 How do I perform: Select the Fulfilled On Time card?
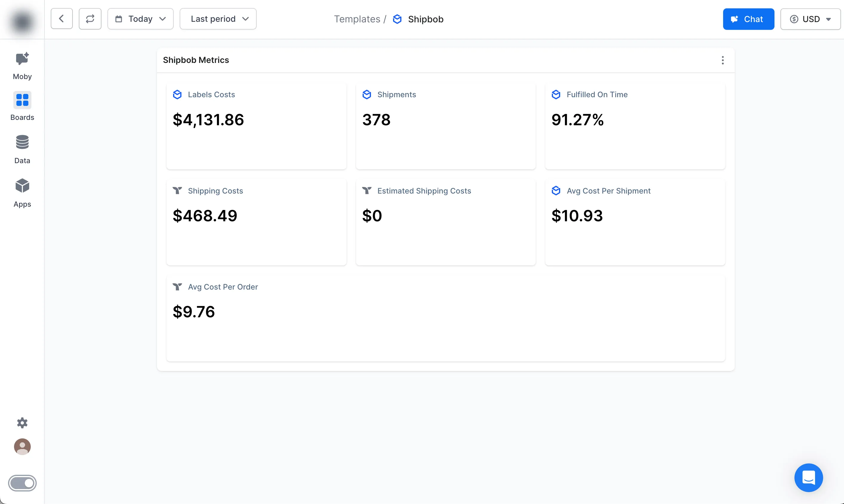click(635, 126)
